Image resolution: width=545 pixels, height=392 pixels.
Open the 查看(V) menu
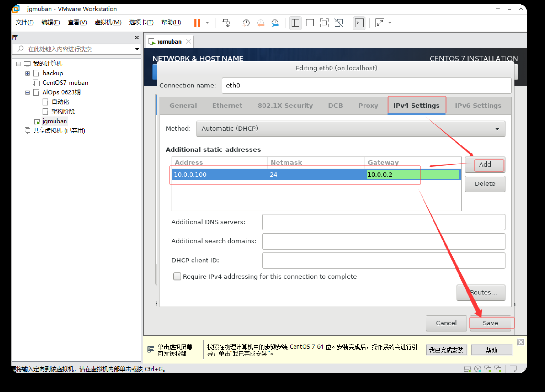[x=77, y=23]
